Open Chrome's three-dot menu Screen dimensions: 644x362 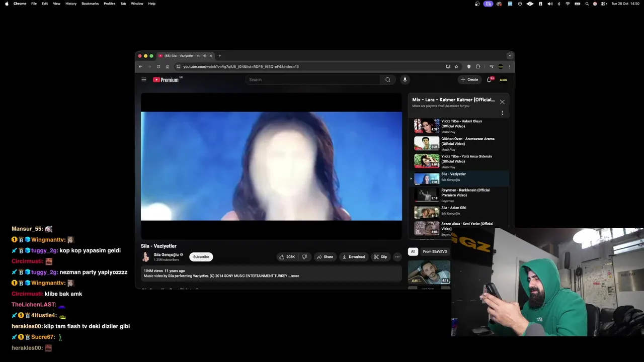click(509, 66)
